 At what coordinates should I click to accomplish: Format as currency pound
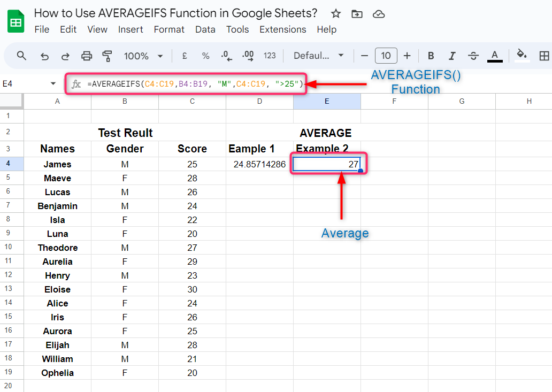point(185,56)
